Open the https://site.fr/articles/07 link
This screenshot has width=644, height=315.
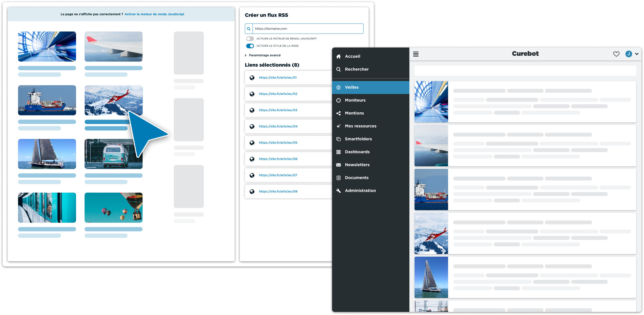tap(278, 175)
